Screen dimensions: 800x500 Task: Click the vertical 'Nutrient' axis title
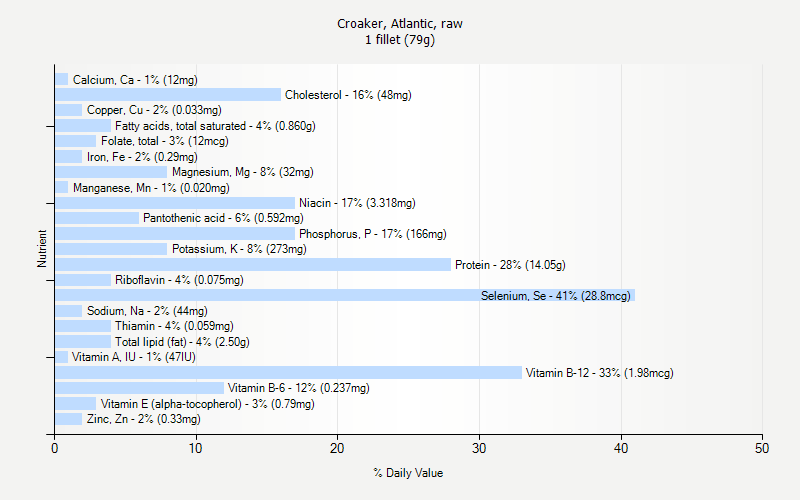click(42, 249)
